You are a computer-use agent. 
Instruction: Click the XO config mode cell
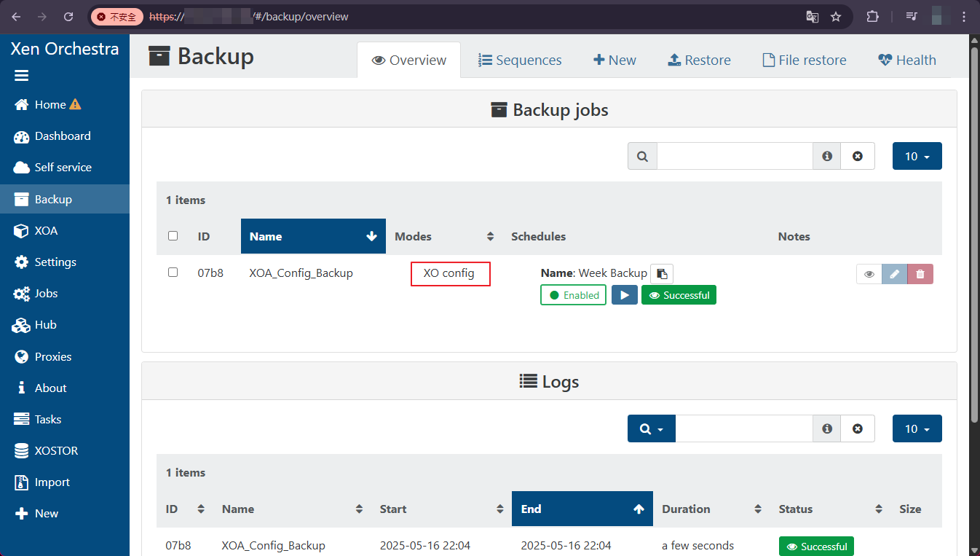(449, 273)
